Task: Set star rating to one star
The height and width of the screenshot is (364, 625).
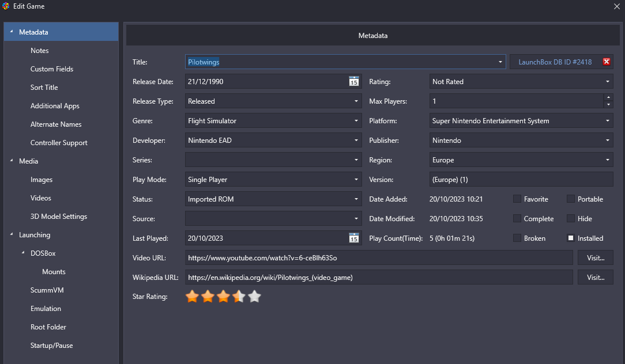Action: tap(192, 296)
